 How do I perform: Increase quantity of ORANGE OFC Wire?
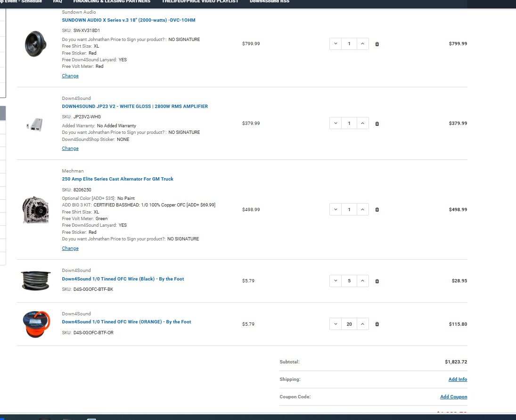click(363, 324)
